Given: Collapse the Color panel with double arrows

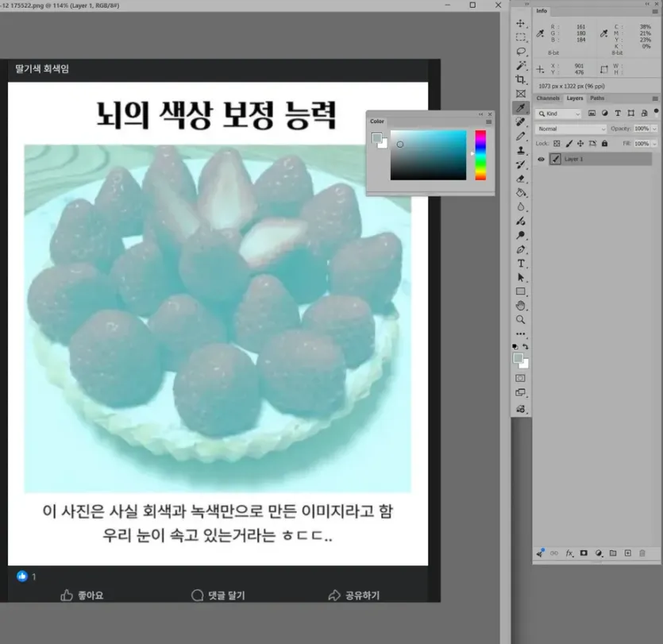Looking at the screenshot, I should (480, 114).
